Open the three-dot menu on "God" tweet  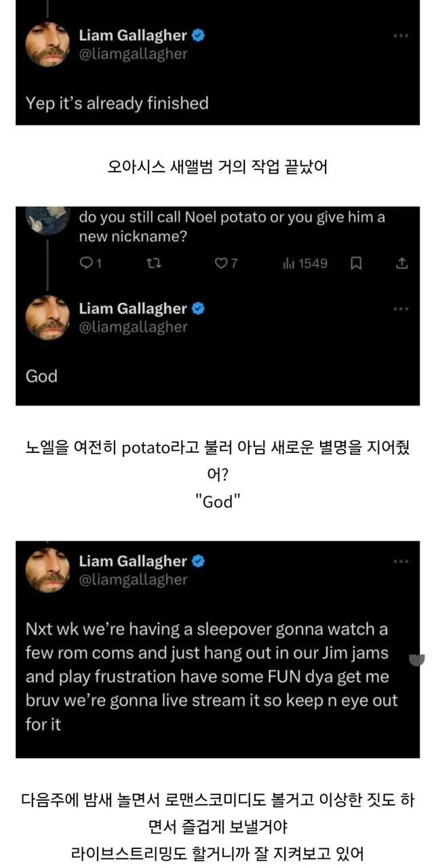pyautogui.click(x=401, y=309)
